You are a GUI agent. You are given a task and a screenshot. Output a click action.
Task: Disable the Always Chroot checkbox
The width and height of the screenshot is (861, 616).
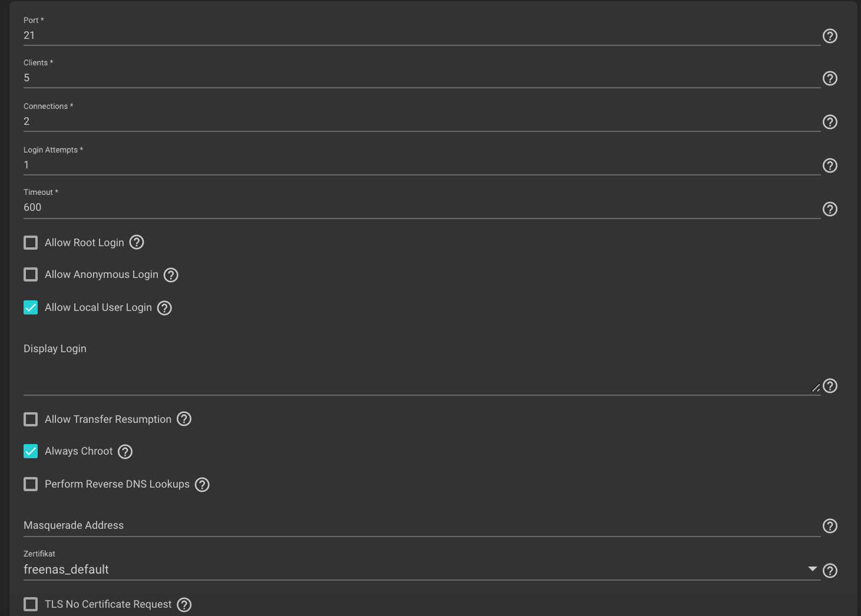31,451
